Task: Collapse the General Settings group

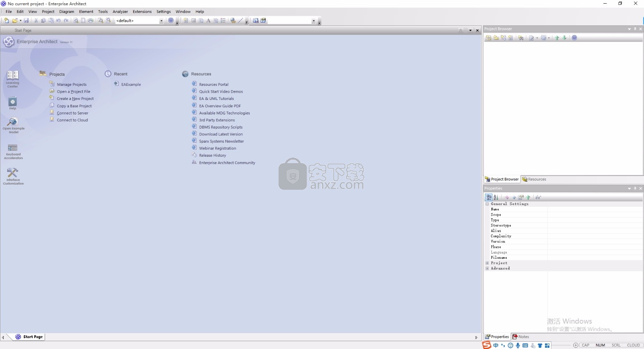Action: [x=487, y=204]
